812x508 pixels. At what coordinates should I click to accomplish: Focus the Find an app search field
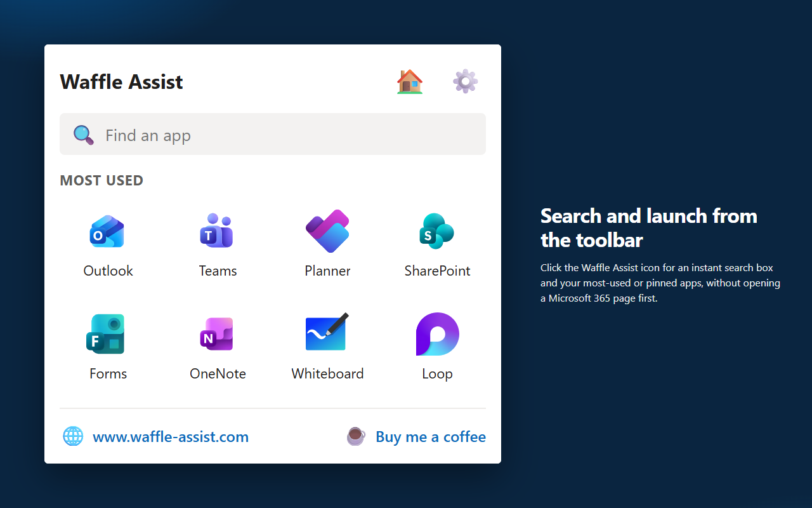(x=273, y=134)
